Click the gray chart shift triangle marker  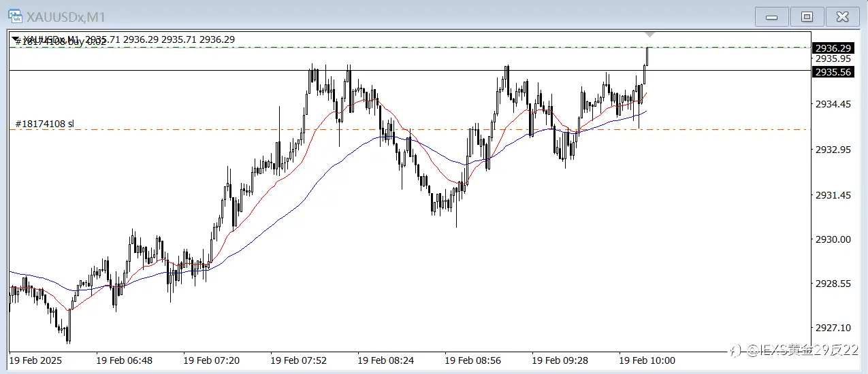click(x=650, y=34)
